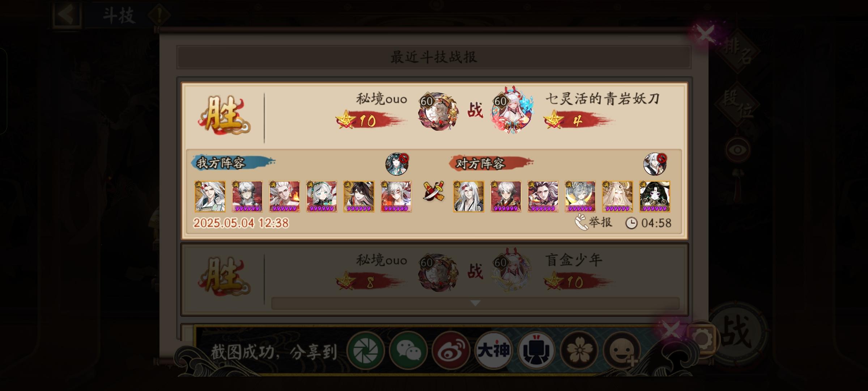The image size is (868, 391).
Task: Tap the exclamation info icon beside 斗技
Action: tap(159, 16)
